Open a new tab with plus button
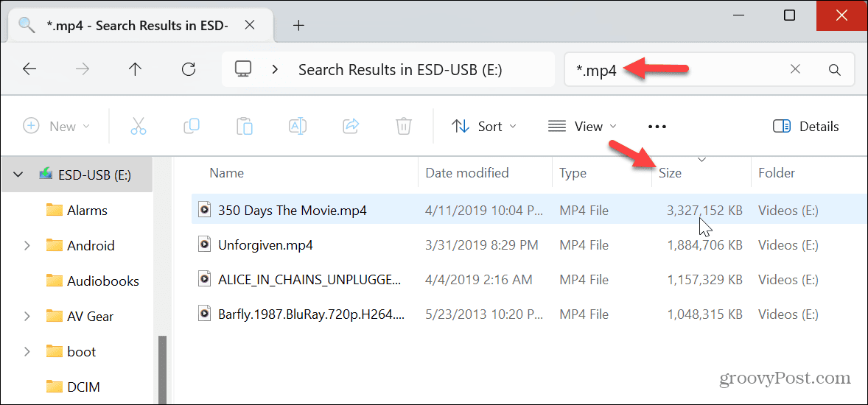 [x=298, y=26]
